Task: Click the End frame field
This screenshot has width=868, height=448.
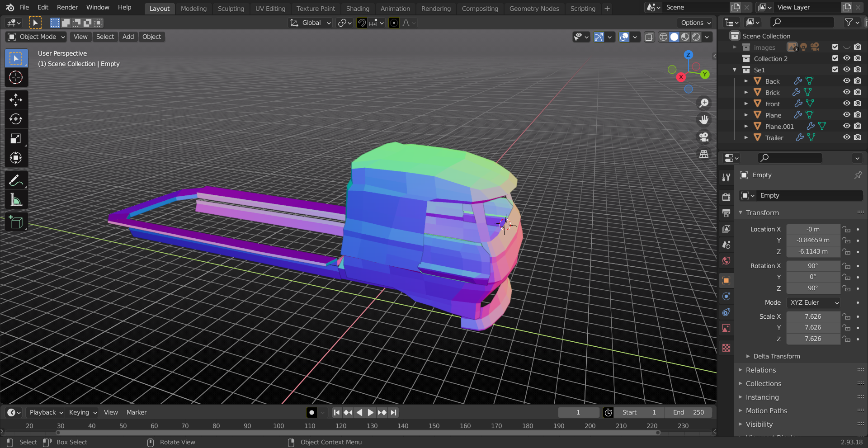Action: 688,412
